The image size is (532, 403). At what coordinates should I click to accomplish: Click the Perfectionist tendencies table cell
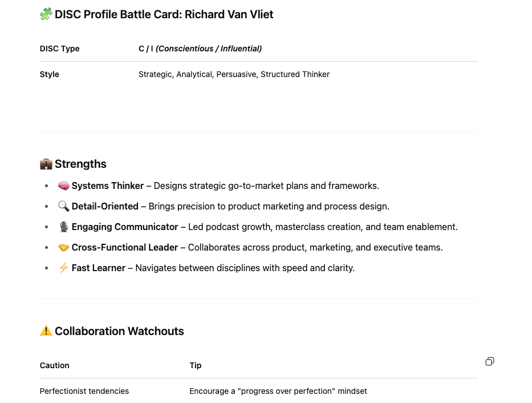point(84,391)
